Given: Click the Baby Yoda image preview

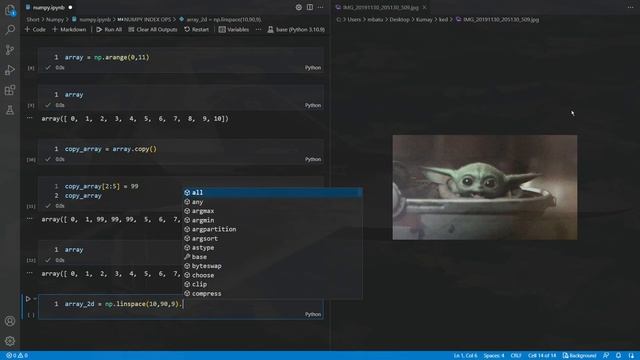Looking at the screenshot, I should coord(484,187).
